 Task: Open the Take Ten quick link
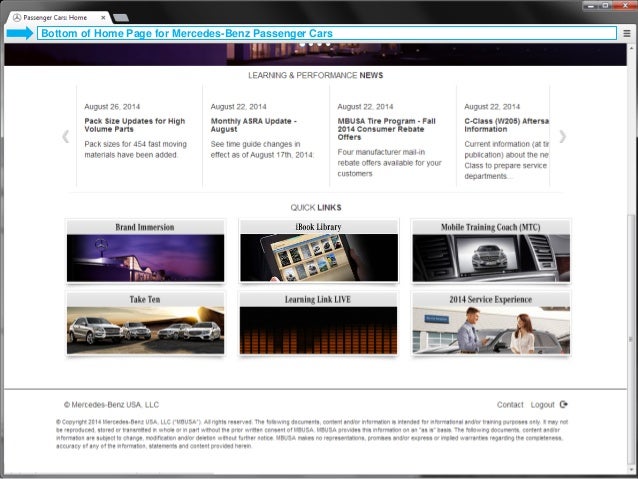tap(145, 323)
